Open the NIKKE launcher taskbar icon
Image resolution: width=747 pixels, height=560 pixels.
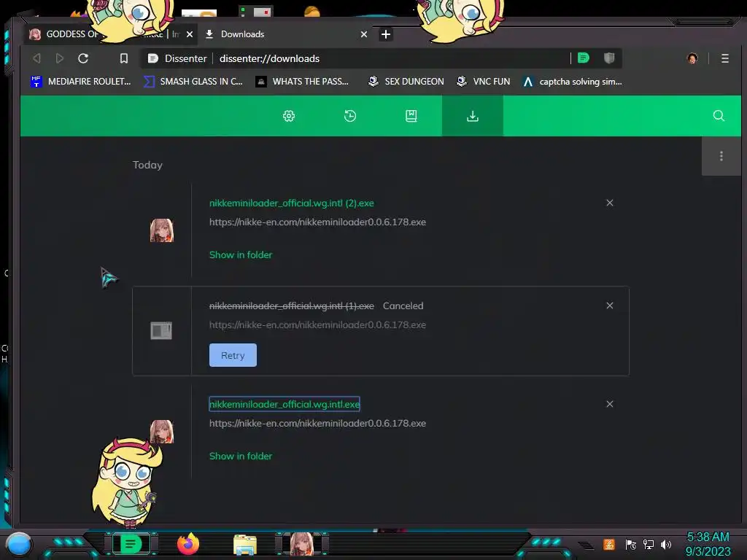pyautogui.click(x=303, y=544)
